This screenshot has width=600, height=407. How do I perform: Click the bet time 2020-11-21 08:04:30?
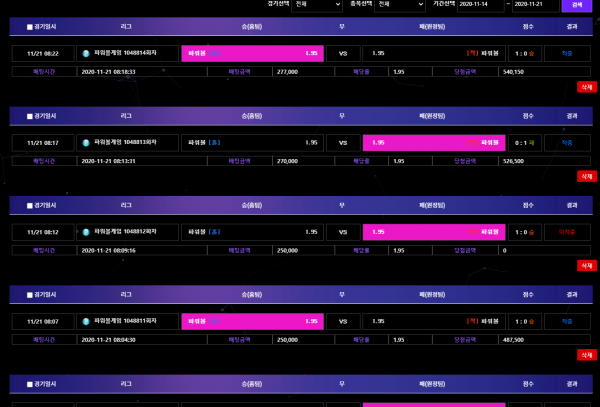tap(108, 340)
